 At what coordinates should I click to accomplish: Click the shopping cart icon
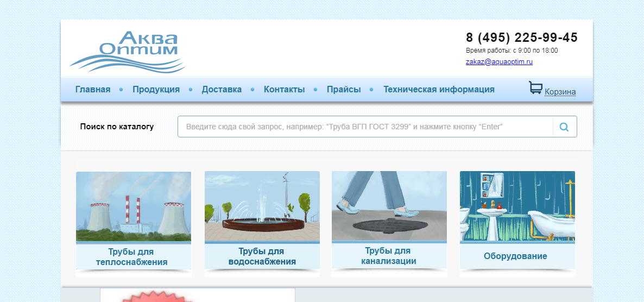(535, 89)
